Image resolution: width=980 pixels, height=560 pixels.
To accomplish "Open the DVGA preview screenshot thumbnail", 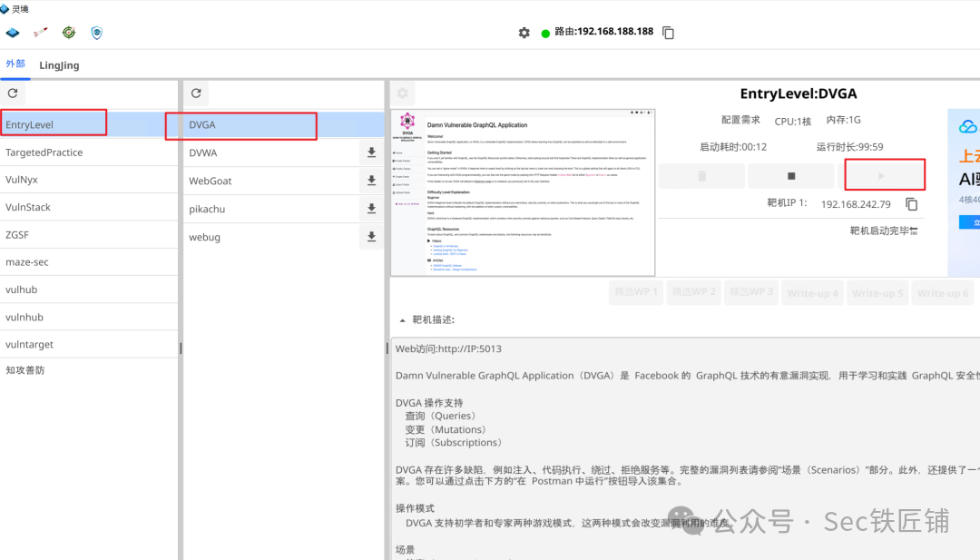I will [523, 192].
